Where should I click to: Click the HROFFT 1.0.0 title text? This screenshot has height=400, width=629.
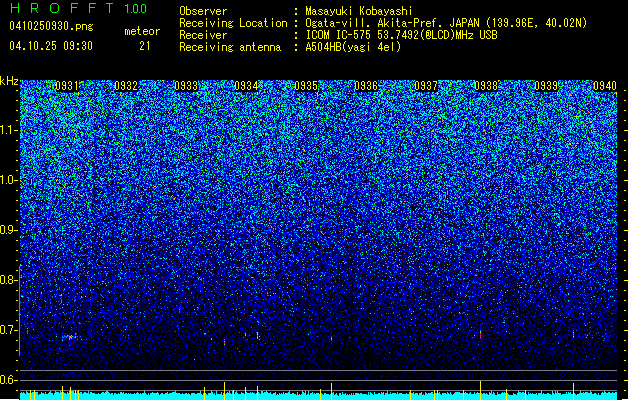pos(79,8)
